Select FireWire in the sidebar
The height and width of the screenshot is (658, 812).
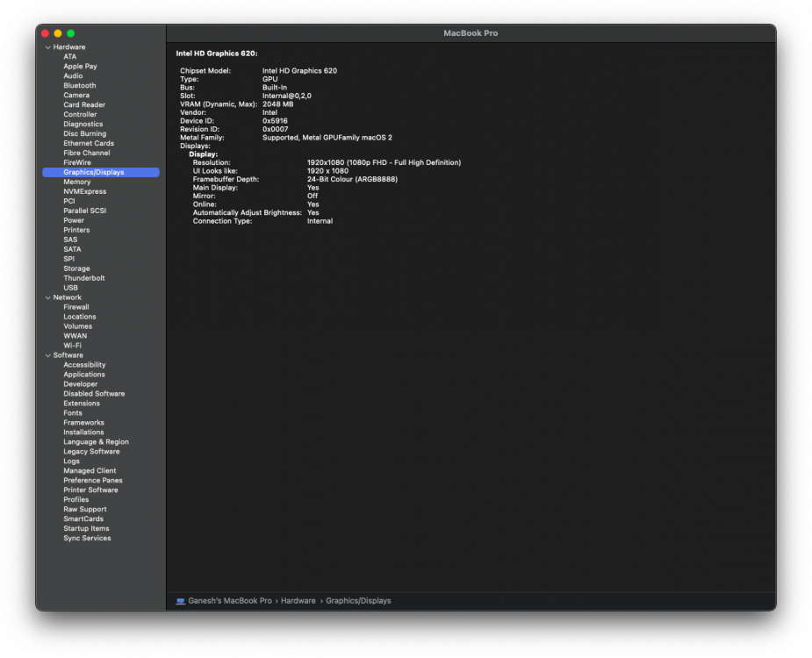coord(77,162)
